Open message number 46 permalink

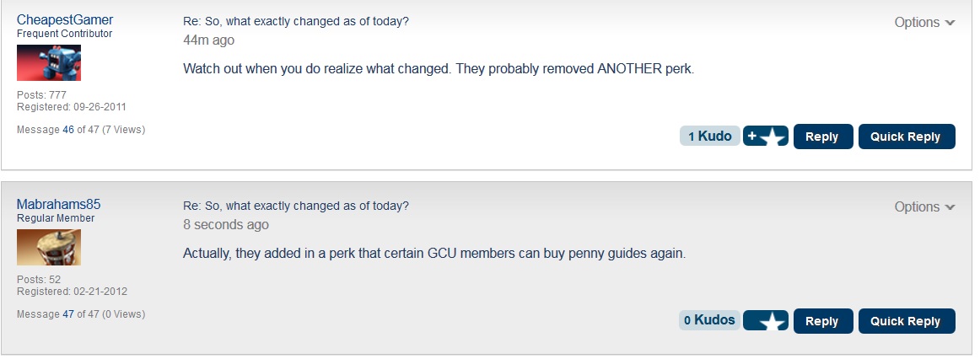(68, 130)
